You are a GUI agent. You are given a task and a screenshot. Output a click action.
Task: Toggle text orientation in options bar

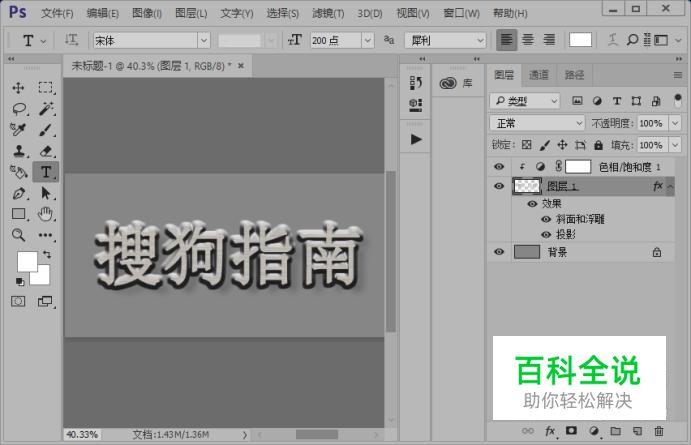(71, 40)
